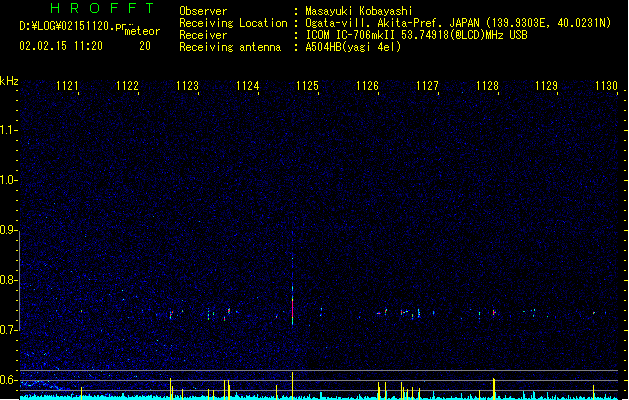629x400 pixels.
Task: Click the HROFFT title text
Action: (x=102, y=8)
